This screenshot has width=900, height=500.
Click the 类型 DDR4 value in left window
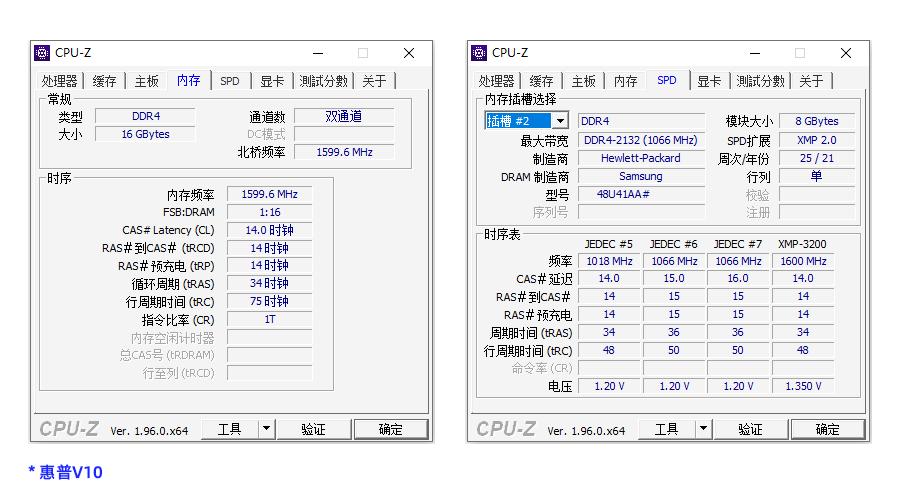tap(145, 117)
